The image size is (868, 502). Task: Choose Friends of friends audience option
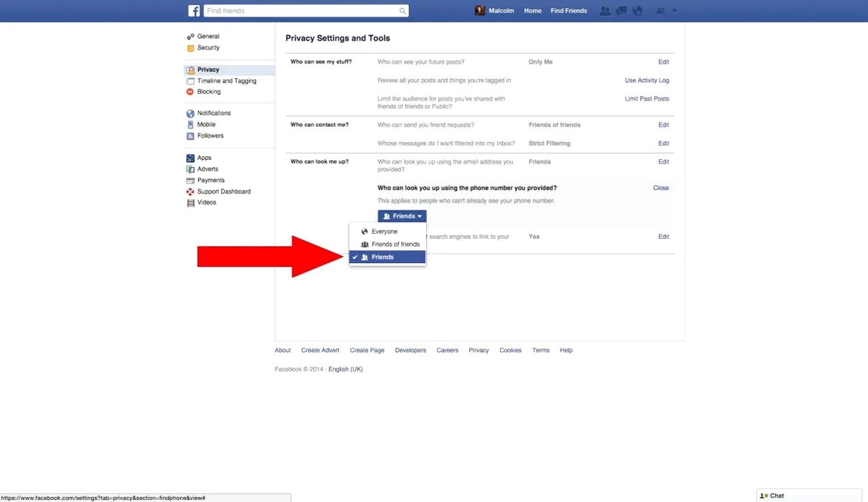(x=395, y=245)
